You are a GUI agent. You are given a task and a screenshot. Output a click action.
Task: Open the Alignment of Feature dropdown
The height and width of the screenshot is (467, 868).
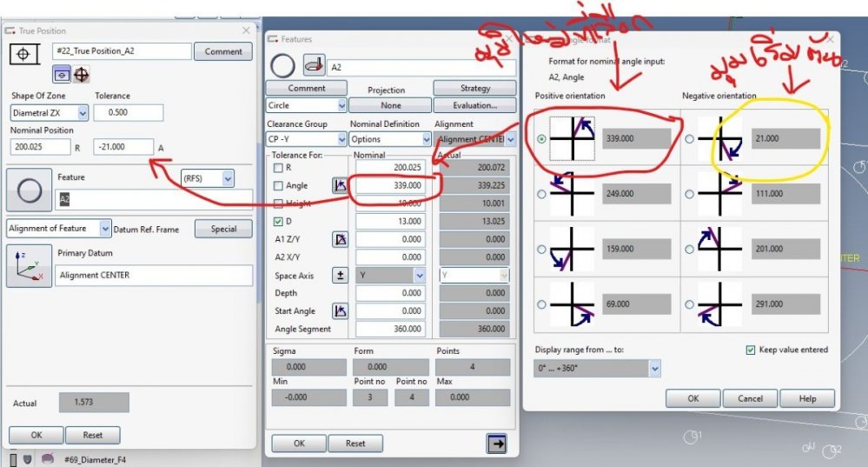104,228
